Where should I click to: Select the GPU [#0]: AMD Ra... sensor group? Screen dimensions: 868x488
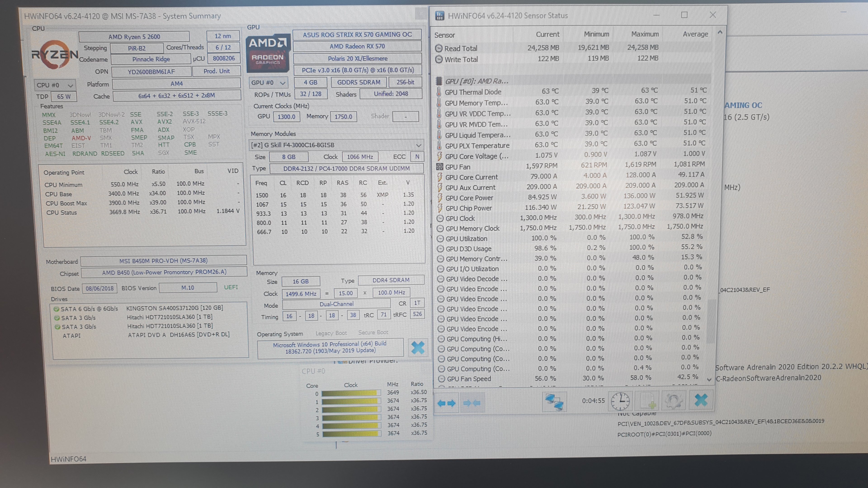(476, 81)
